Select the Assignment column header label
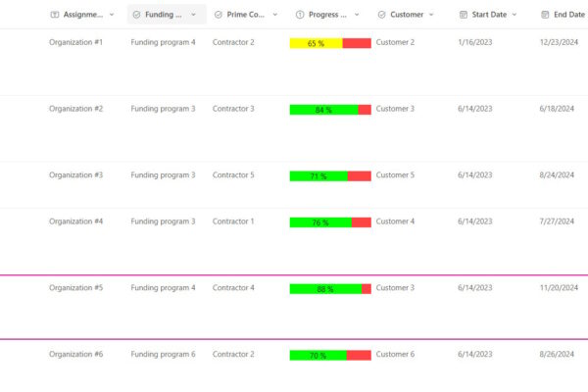The image size is (588, 392). click(x=83, y=15)
